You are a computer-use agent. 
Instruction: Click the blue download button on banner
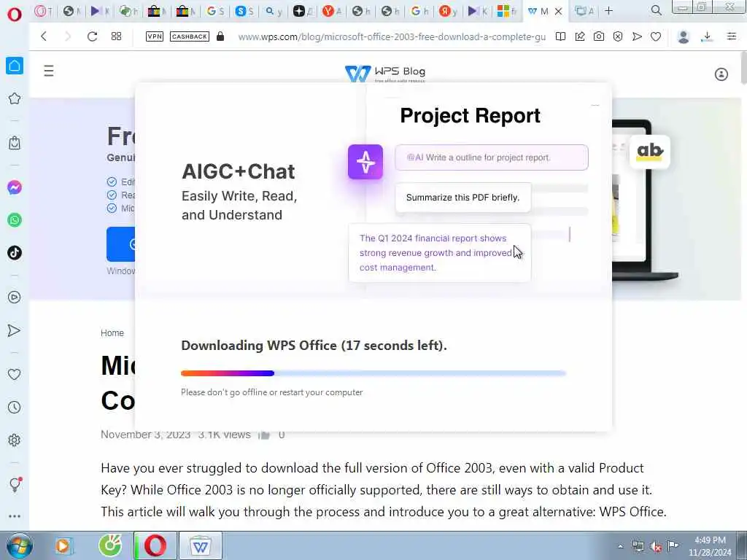(x=121, y=244)
